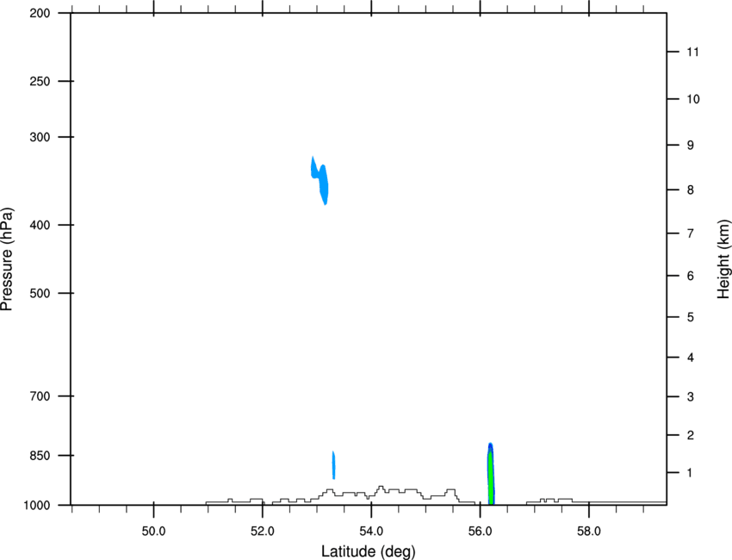Click the 58.0 latitude tick label
This screenshot has height=560, width=732.
pos(589,532)
